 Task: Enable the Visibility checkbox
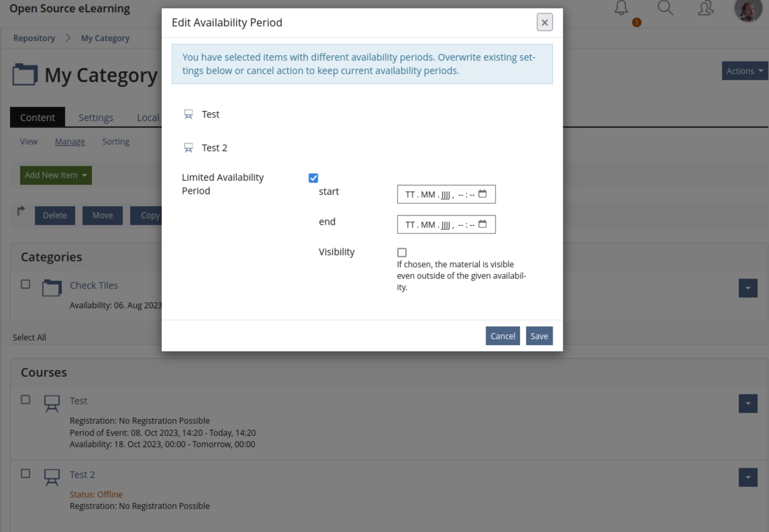click(x=402, y=252)
